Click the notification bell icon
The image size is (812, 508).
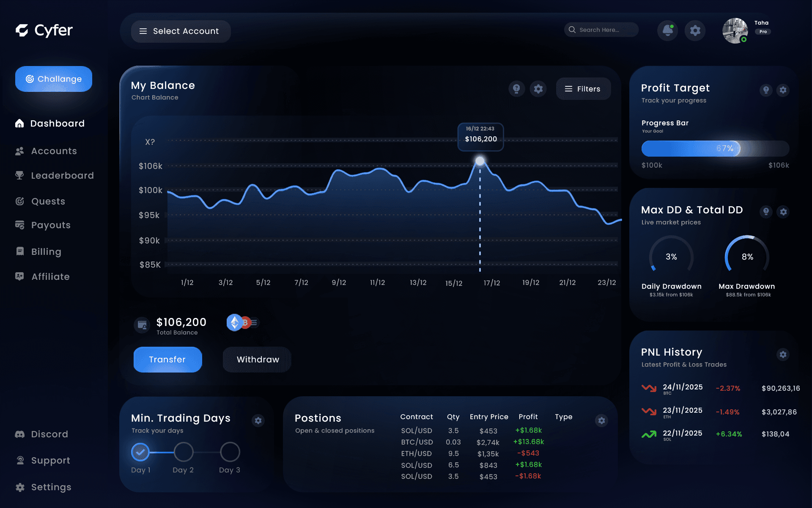click(667, 30)
